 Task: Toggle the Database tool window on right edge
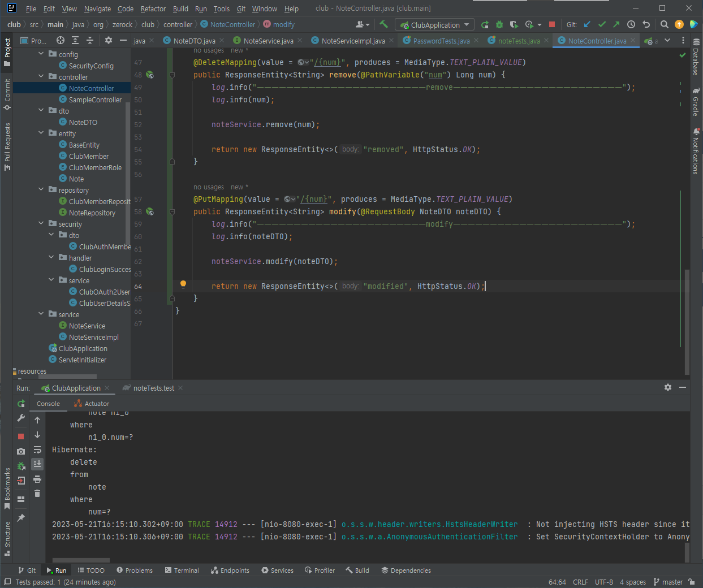click(696, 58)
